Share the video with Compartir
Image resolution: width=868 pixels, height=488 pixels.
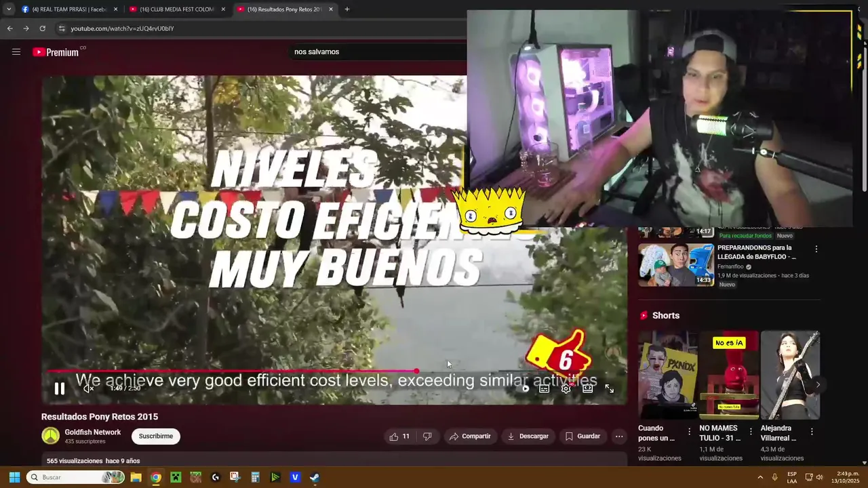point(470,436)
